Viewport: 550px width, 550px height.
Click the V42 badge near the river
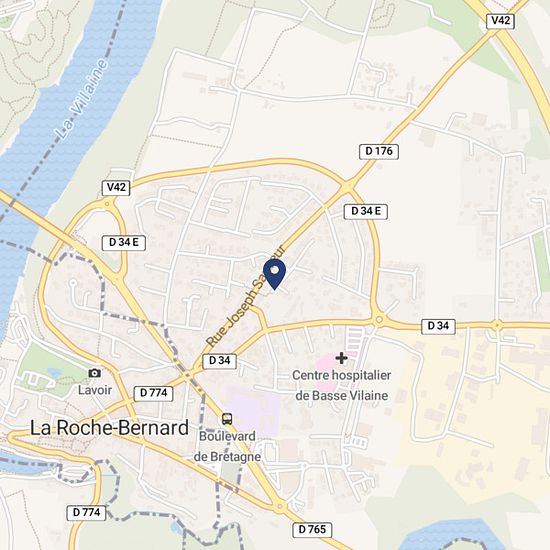tap(116, 188)
